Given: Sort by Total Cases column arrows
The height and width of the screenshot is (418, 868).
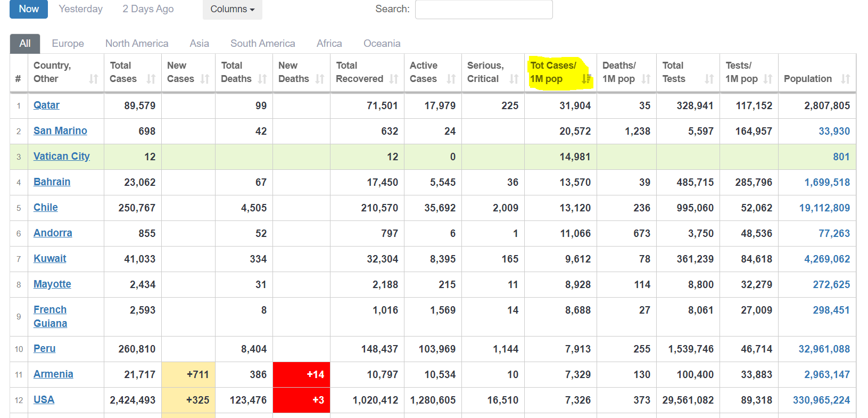Looking at the screenshot, I should click(151, 79).
